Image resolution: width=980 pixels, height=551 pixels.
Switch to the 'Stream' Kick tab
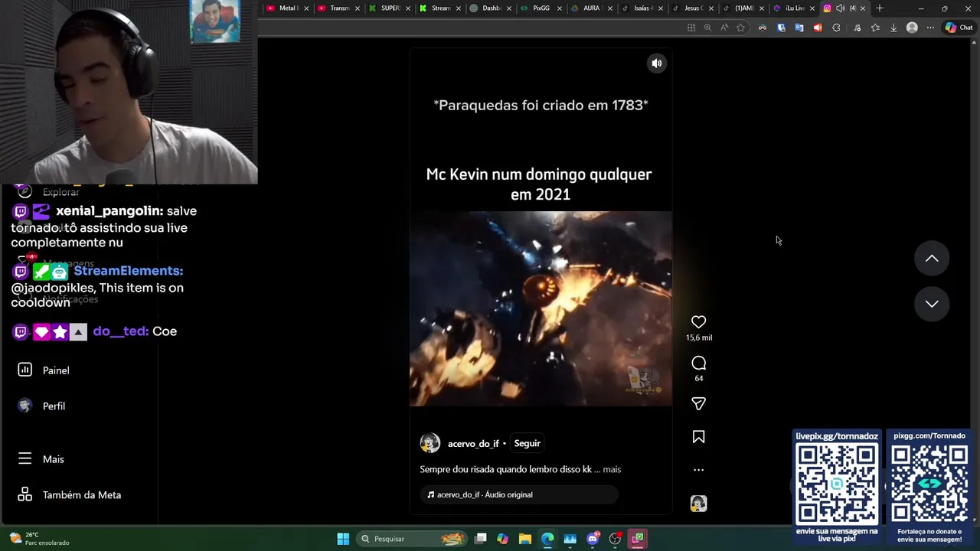point(440,8)
